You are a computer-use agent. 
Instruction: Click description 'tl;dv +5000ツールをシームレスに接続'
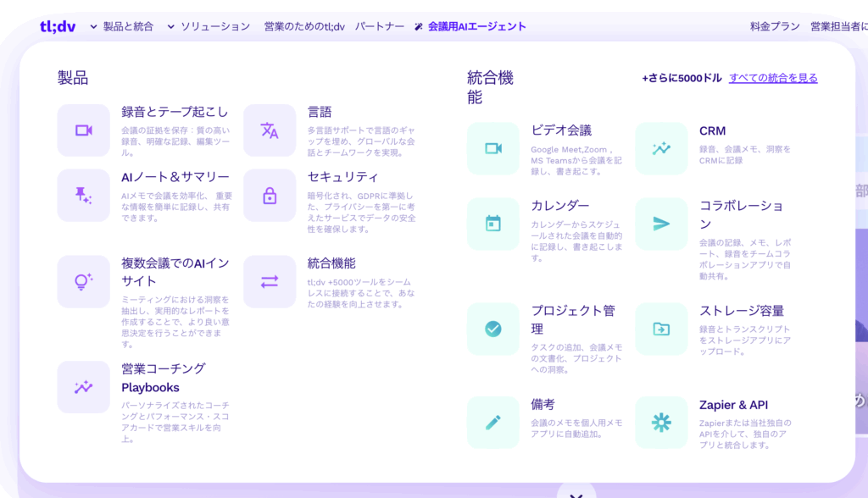[x=361, y=293]
